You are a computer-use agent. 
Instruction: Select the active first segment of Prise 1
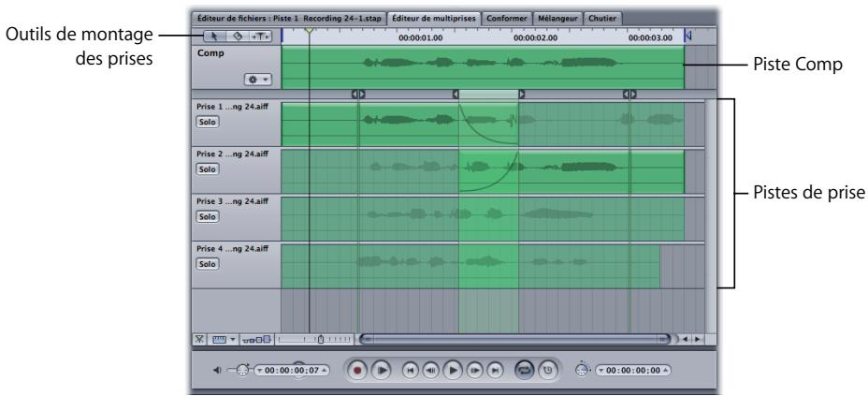click(320, 125)
